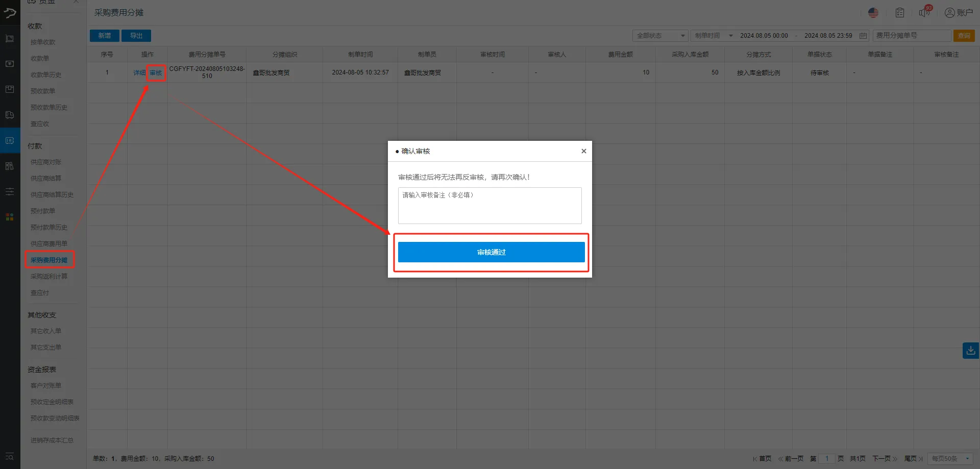The height and width of the screenshot is (469, 980).
Task: Open the settings sliders icon in sidebar
Action: coord(10,191)
